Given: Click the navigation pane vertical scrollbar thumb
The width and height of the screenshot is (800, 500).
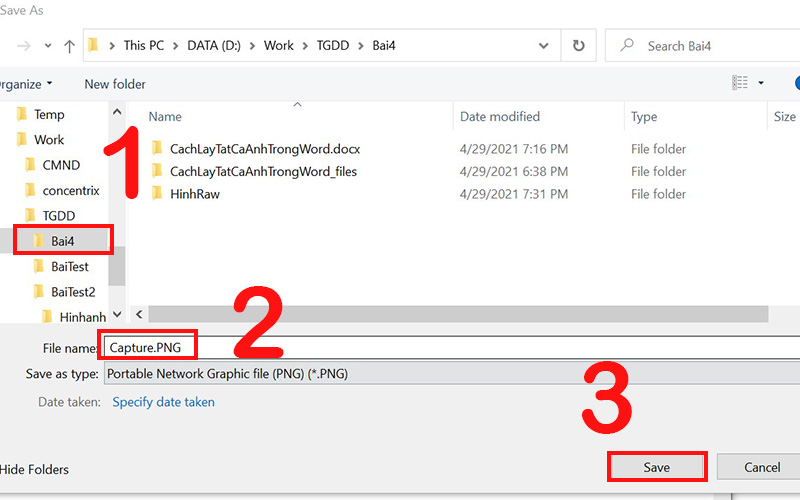Looking at the screenshot, I should (x=117, y=266).
